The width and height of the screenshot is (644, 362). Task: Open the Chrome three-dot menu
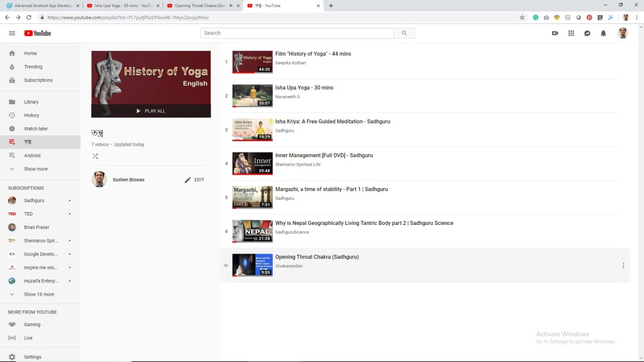(636, 18)
